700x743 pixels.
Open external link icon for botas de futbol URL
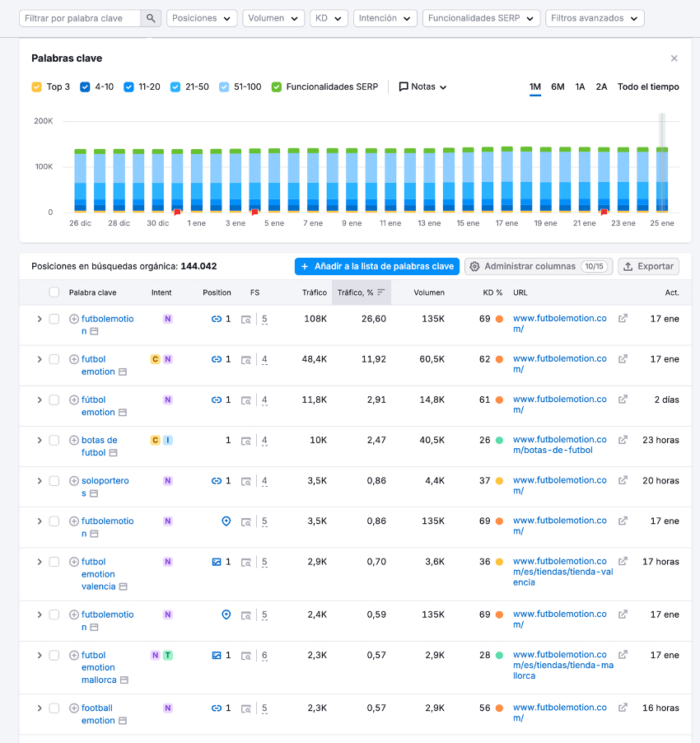[x=623, y=440]
